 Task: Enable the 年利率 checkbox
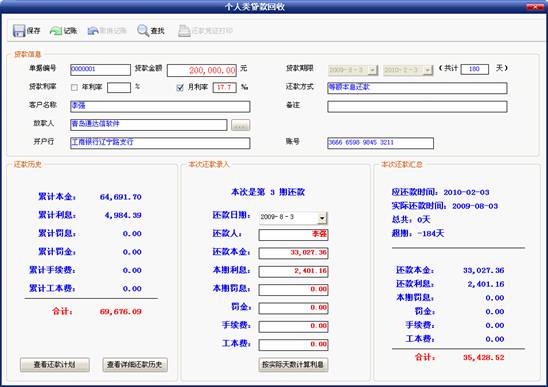tap(74, 87)
